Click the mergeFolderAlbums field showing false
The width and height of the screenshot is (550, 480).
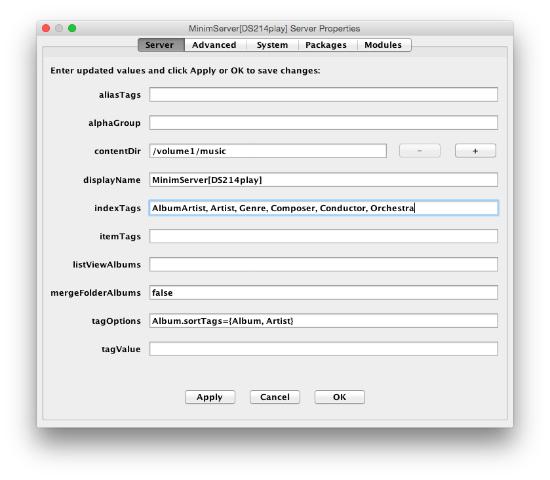tap(323, 293)
